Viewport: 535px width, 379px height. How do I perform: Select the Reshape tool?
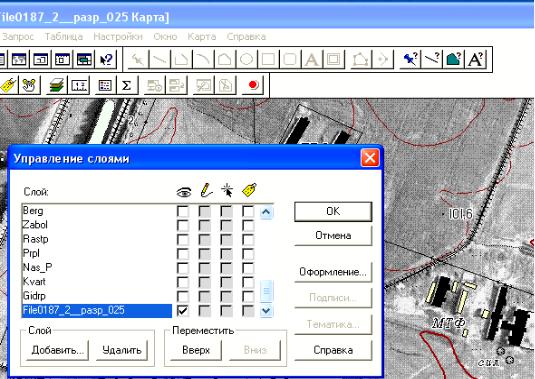tap(361, 60)
